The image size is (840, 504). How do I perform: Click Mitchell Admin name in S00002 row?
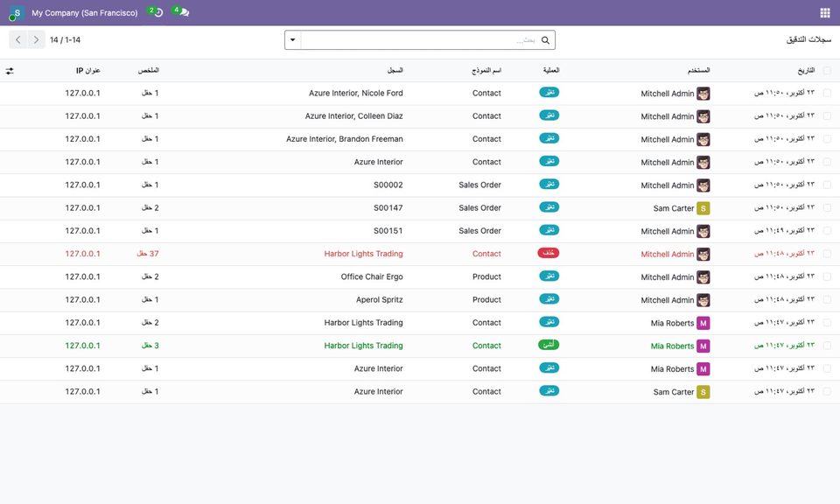click(668, 185)
